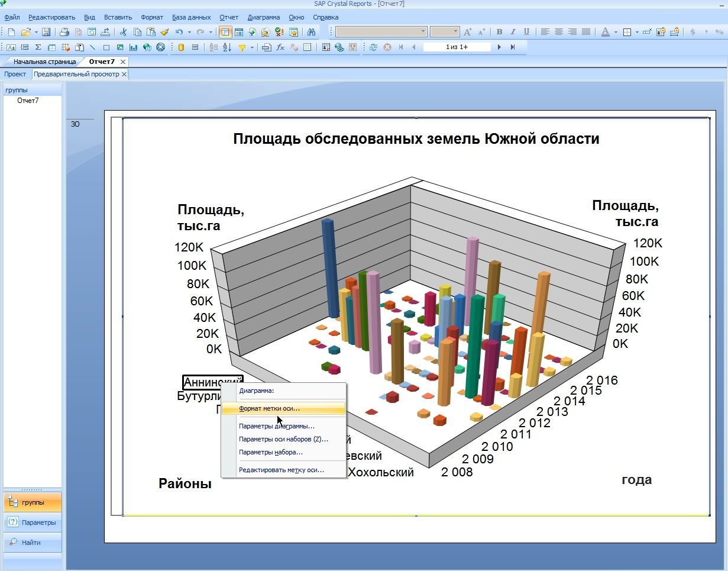The image size is (728, 571).
Task: Click the Insert Chart toolbar icon
Action: (133, 47)
